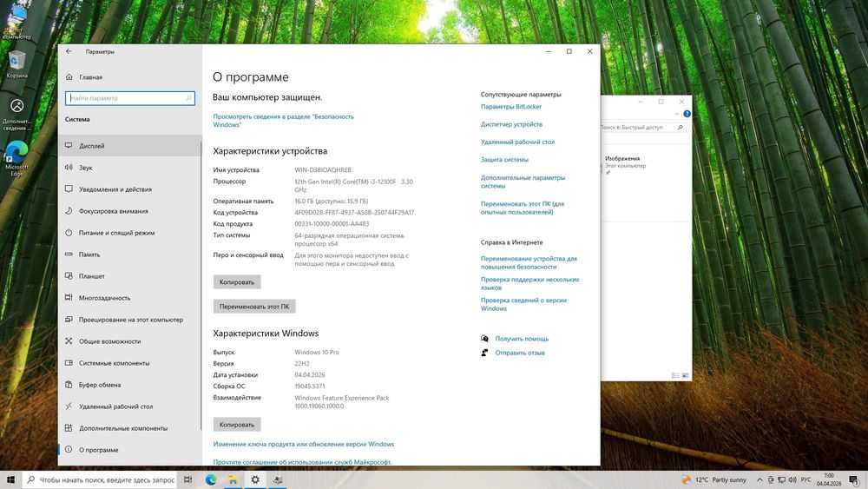Screen dimensions: 868x489
Task: Open Системные компоненты section
Action: 129,363
